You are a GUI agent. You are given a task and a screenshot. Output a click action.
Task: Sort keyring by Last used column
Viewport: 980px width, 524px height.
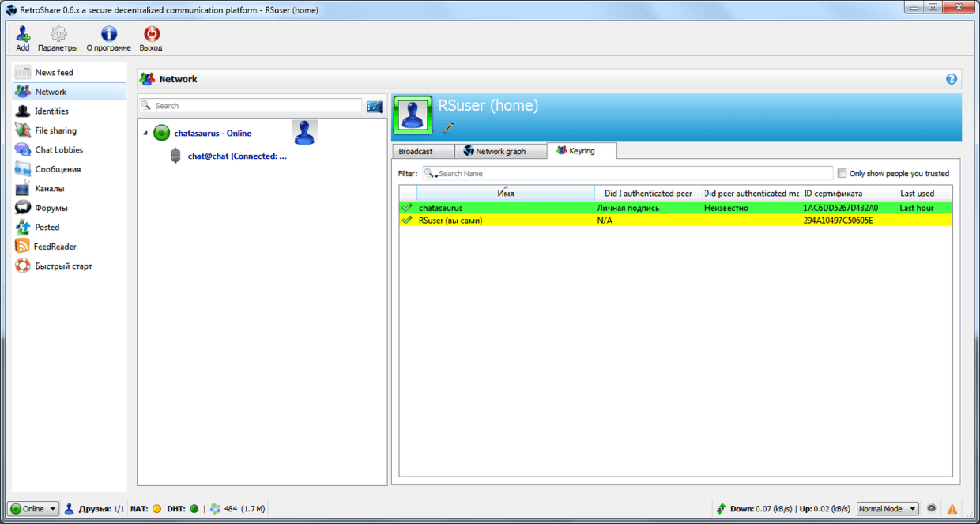coord(917,194)
